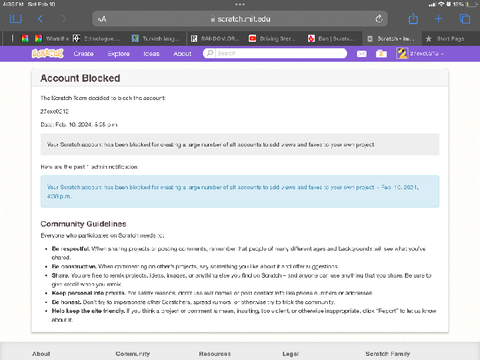Expand the account username dropdown

(427, 54)
